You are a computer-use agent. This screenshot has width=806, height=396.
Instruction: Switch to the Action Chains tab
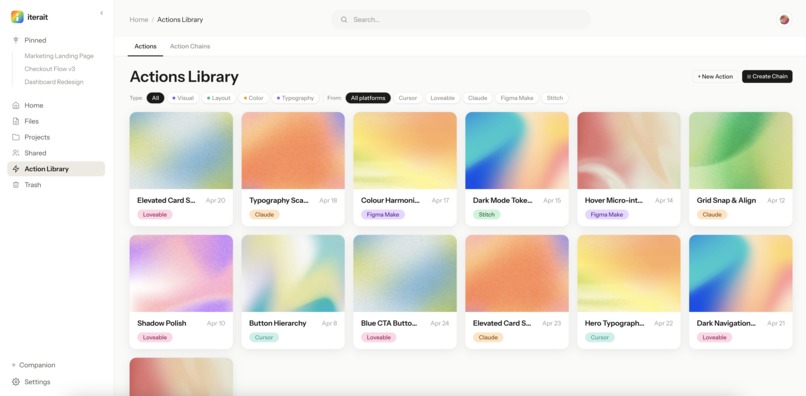(x=190, y=46)
